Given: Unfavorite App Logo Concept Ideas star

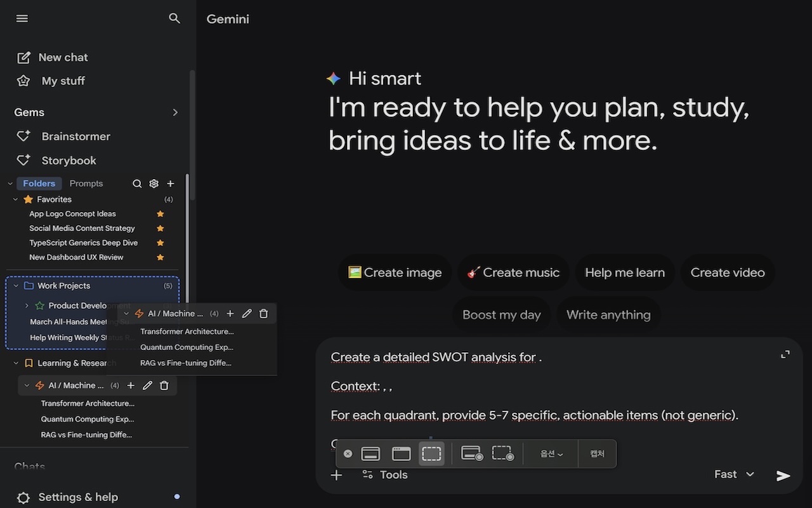Looking at the screenshot, I should [160, 214].
